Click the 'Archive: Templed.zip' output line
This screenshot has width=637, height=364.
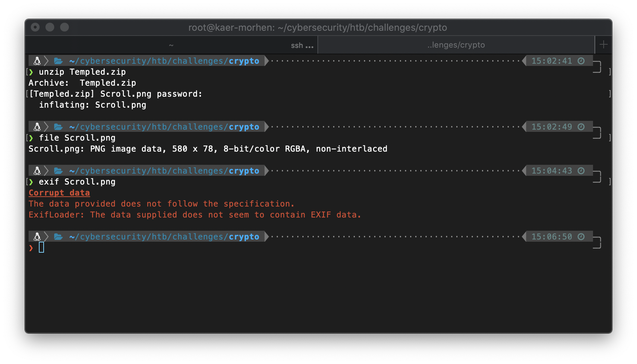coord(82,83)
